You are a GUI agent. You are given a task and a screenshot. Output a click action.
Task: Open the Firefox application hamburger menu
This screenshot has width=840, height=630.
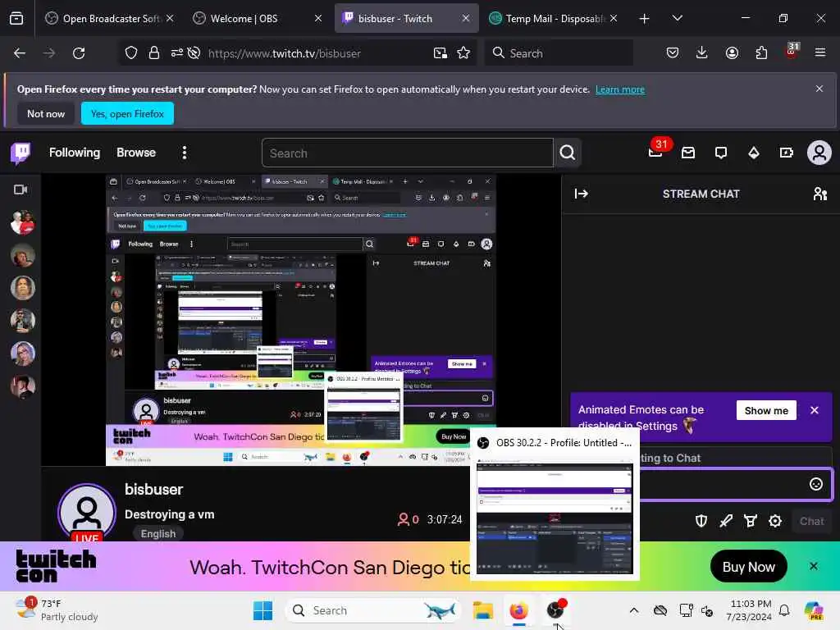[820, 53]
